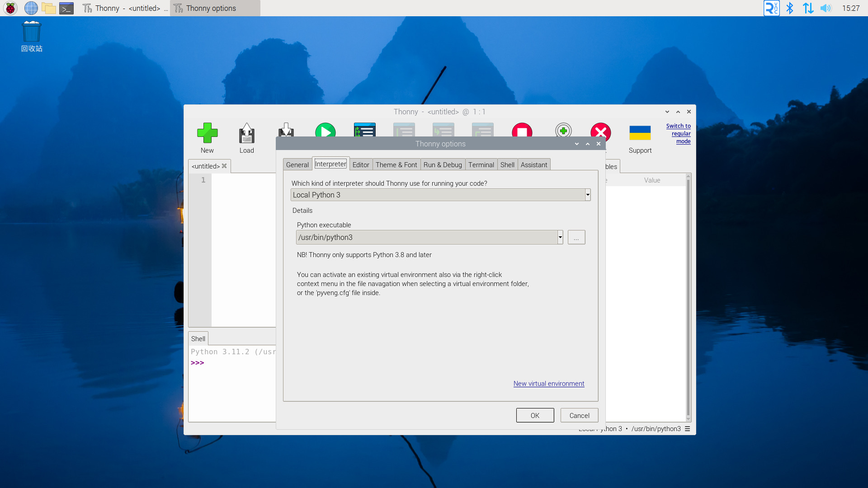
Task: Click the red Stop toolbar icon
Action: (522, 129)
